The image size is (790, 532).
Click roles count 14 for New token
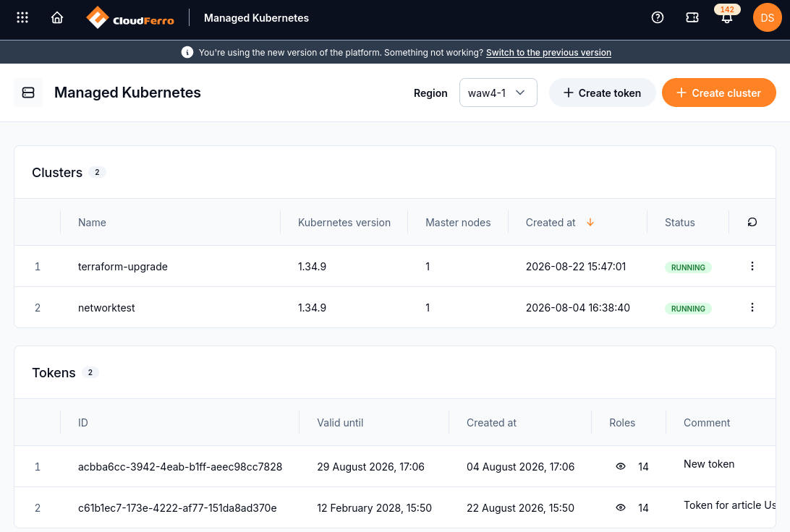(x=643, y=467)
